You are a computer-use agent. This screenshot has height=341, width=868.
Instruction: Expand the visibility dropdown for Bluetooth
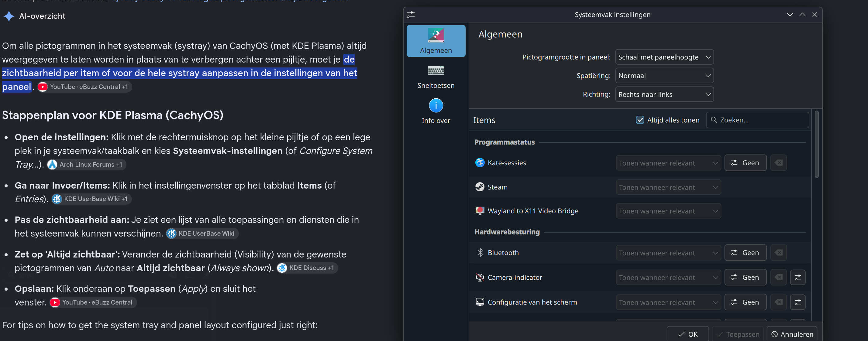668,253
